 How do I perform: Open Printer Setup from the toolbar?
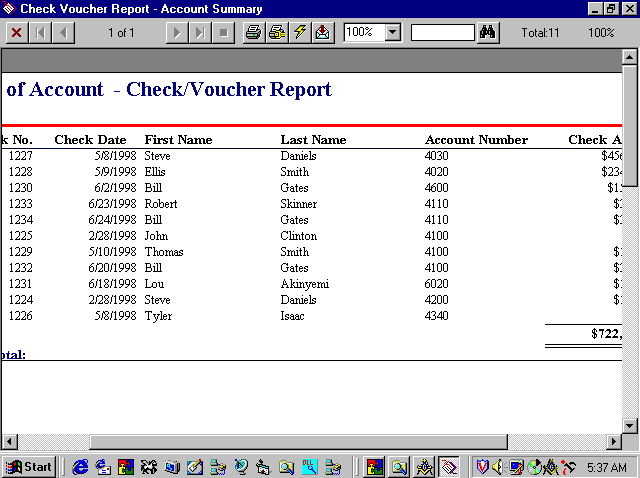point(277,33)
